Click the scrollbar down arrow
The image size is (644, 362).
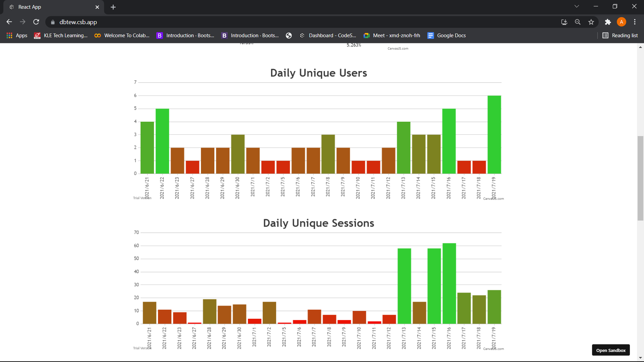pos(640,358)
